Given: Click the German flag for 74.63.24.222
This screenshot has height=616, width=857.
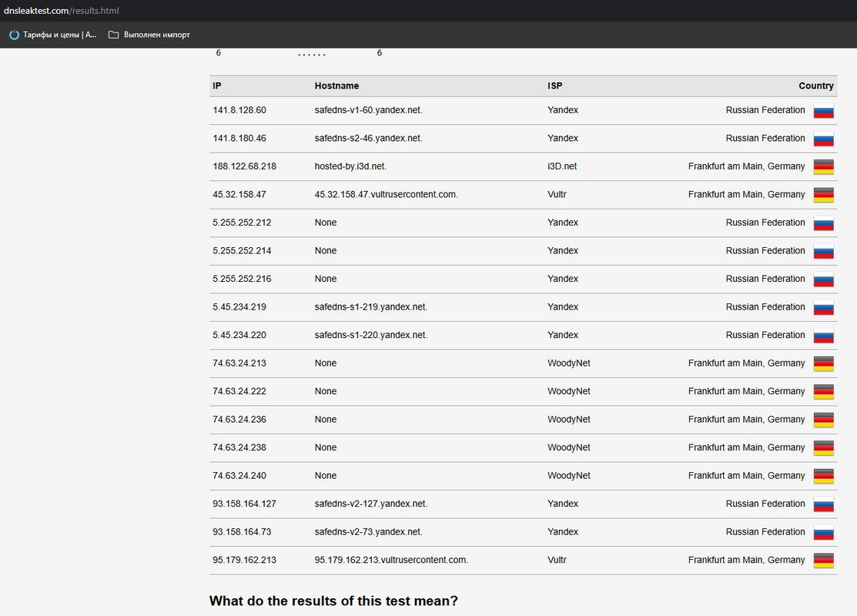Looking at the screenshot, I should (x=824, y=393).
